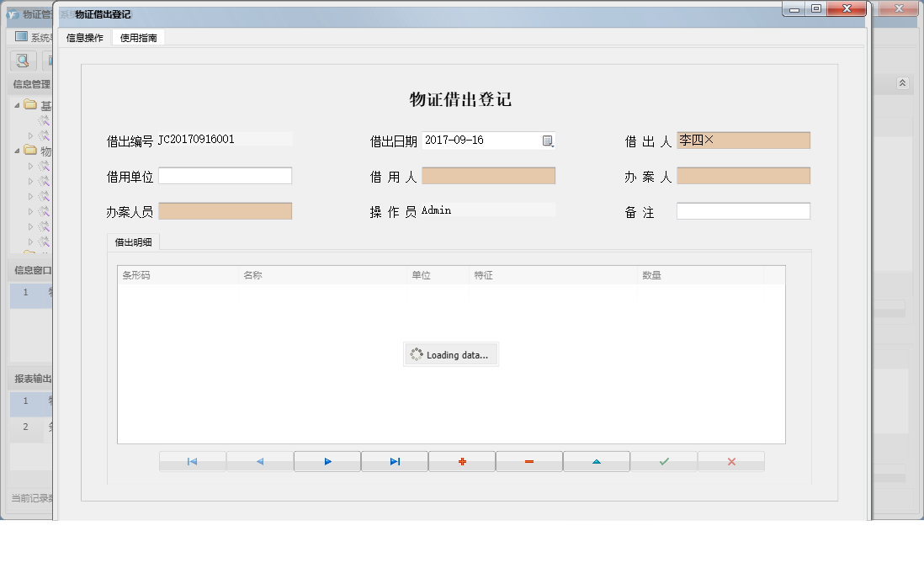Click the 借用人 input field
The height and width of the screenshot is (568, 924).
pyautogui.click(x=489, y=176)
